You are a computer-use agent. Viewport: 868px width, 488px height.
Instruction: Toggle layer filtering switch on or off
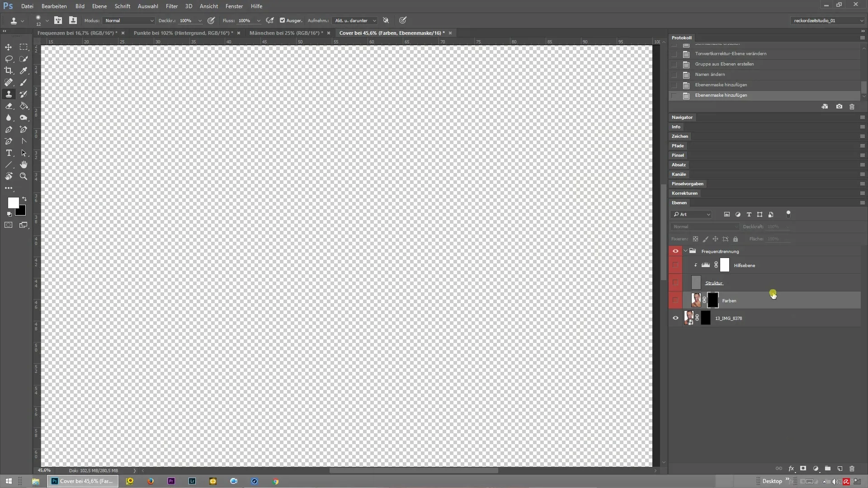[x=788, y=214]
